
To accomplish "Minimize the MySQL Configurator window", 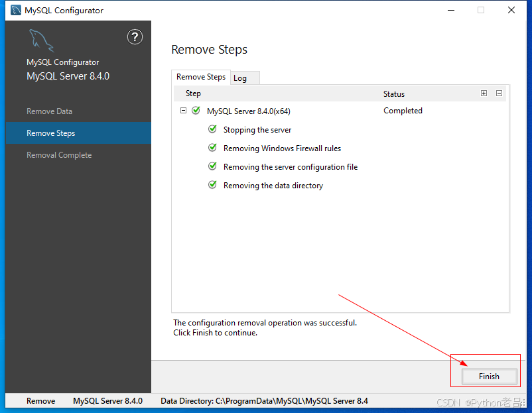I will 451,10.
